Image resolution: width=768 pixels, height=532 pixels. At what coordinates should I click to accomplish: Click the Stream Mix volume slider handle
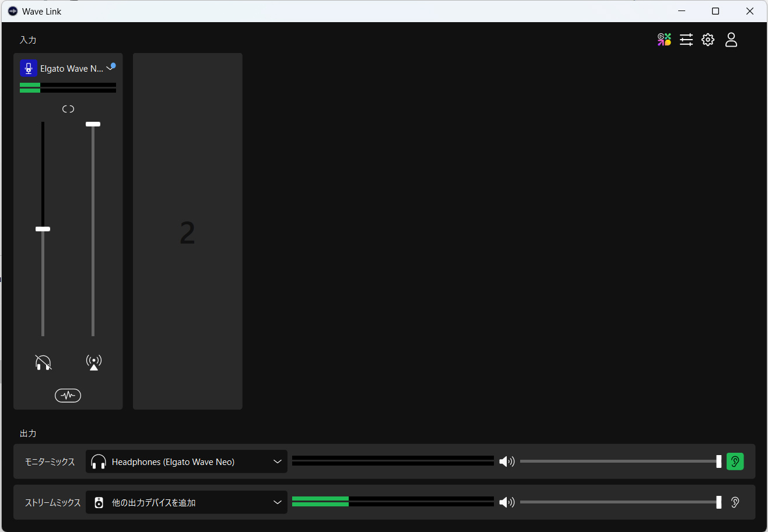[x=718, y=502]
